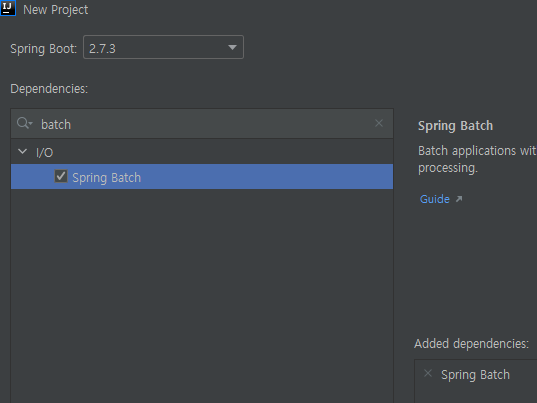The height and width of the screenshot is (403, 537).
Task: Click the Spring Batch description heading
Action: pyautogui.click(x=455, y=126)
